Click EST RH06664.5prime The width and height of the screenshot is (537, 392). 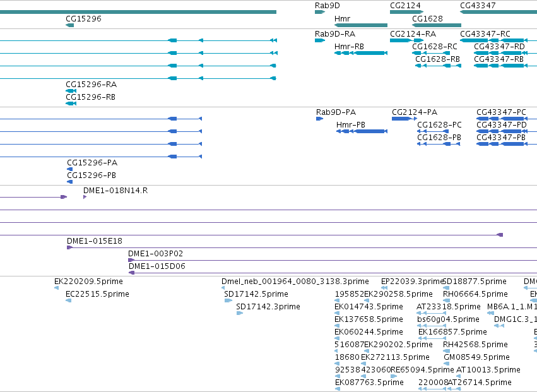click(475, 294)
